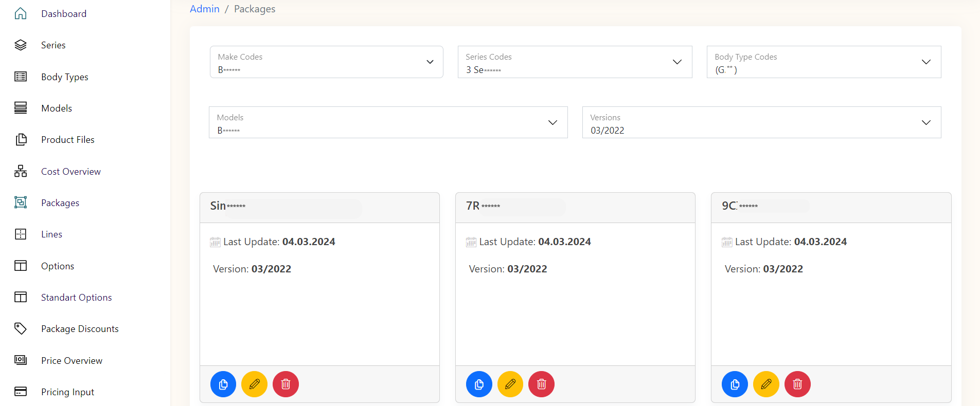The height and width of the screenshot is (406, 980).
Task: Click the Lines sidebar icon
Action: point(21,234)
